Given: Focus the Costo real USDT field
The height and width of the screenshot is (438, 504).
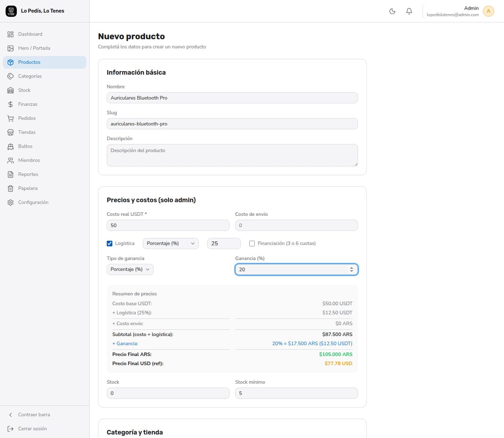Looking at the screenshot, I should (168, 225).
